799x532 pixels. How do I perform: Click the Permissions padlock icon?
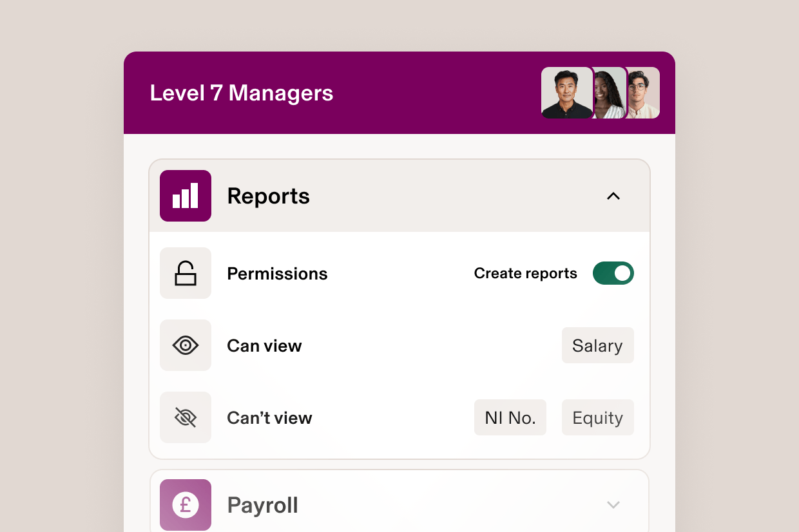tap(185, 273)
